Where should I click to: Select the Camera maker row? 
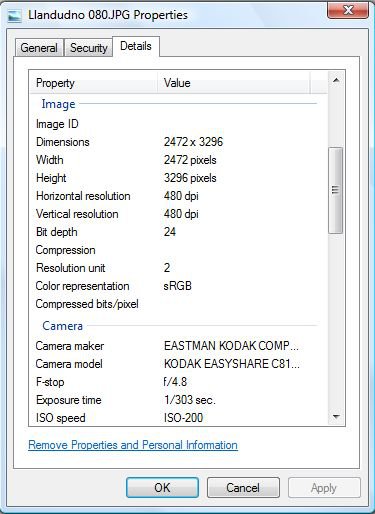tap(179, 346)
